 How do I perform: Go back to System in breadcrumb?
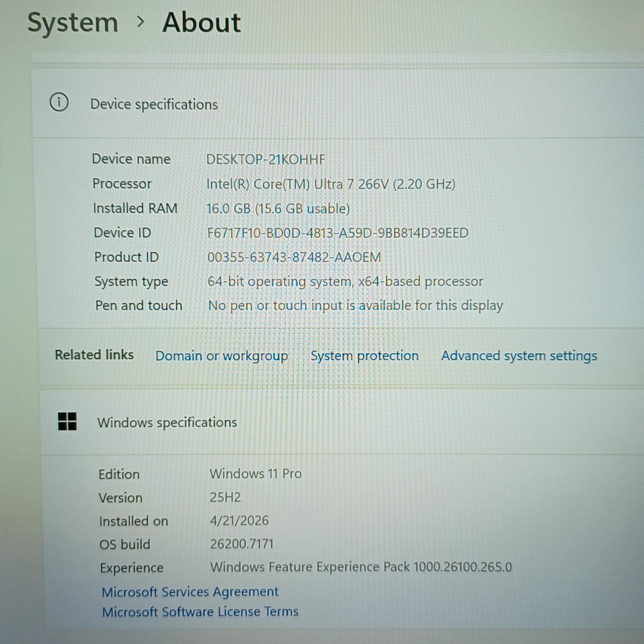point(73,23)
